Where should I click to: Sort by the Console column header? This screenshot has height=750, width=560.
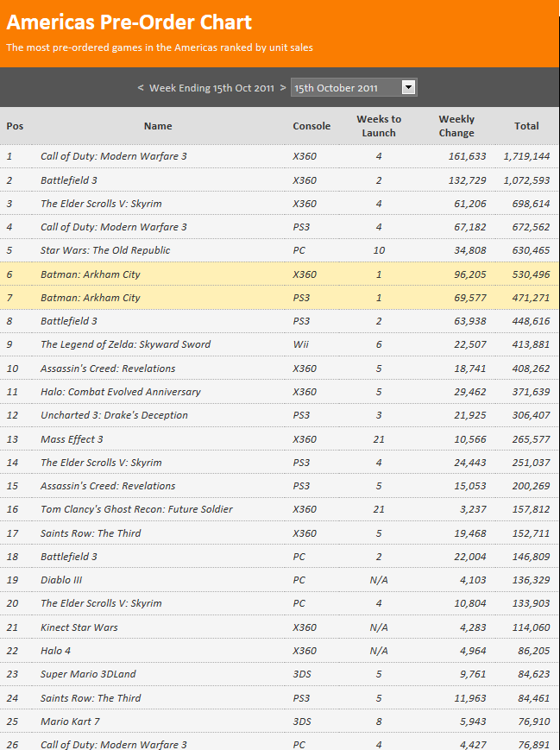click(x=311, y=126)
